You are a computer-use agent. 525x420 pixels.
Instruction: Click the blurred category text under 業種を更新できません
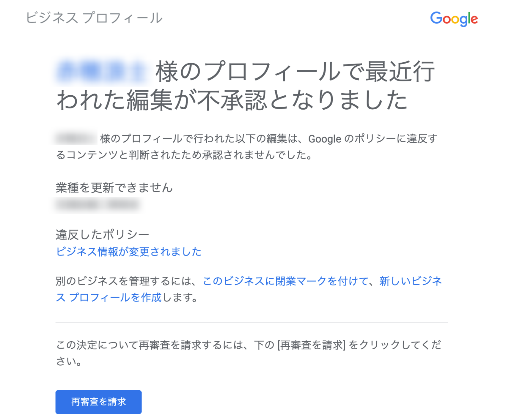click(x=98, y=204)
